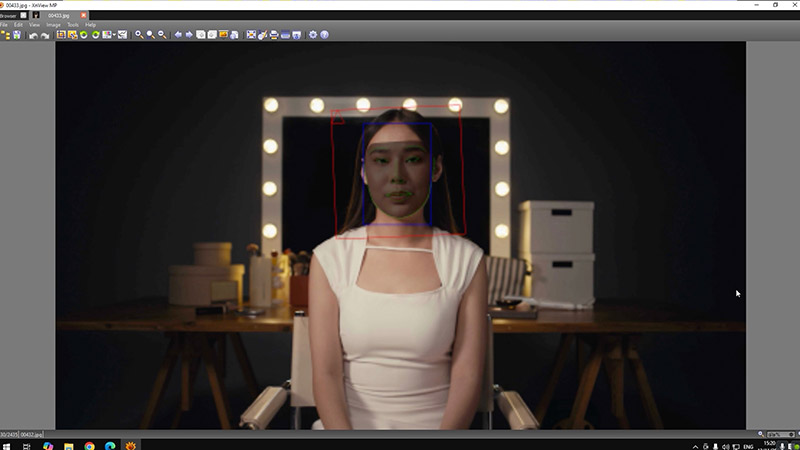Open Microsoft Edge from the taskbar
The width and height of the screenshot is (800, 450).
click(x=110, y=446)
